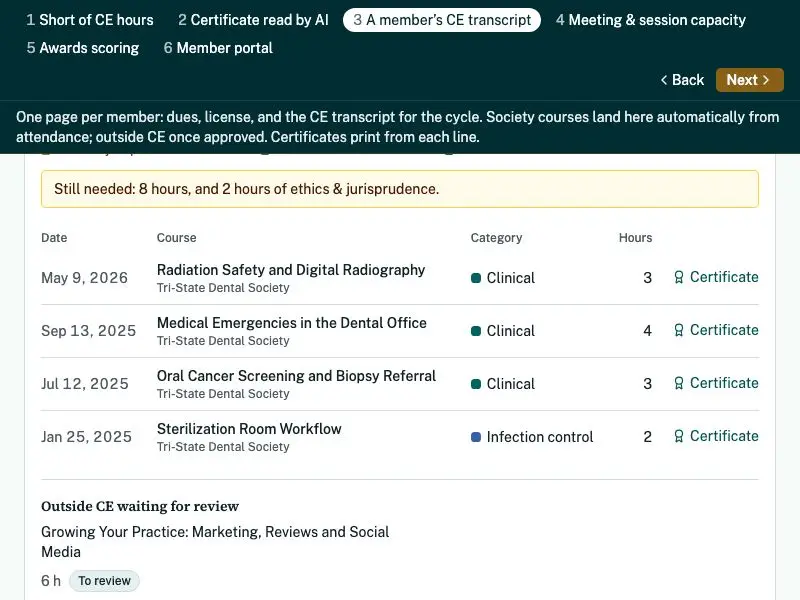Click the To review status badge

click(104, 581)
